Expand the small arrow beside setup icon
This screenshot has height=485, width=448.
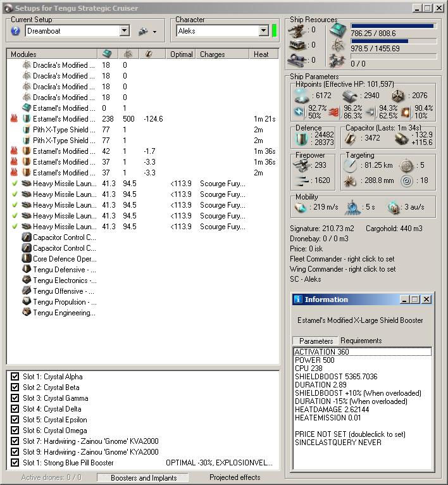coord(154,32)
